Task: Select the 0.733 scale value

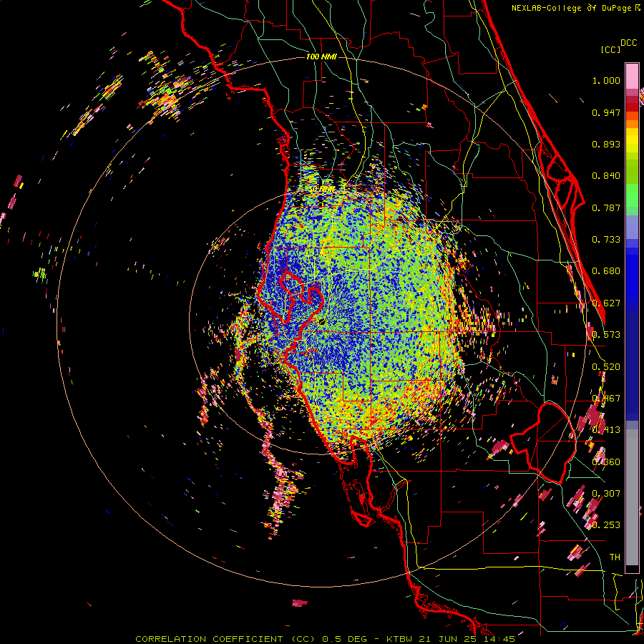Action: pyautogui.click(x=606, y=240)
